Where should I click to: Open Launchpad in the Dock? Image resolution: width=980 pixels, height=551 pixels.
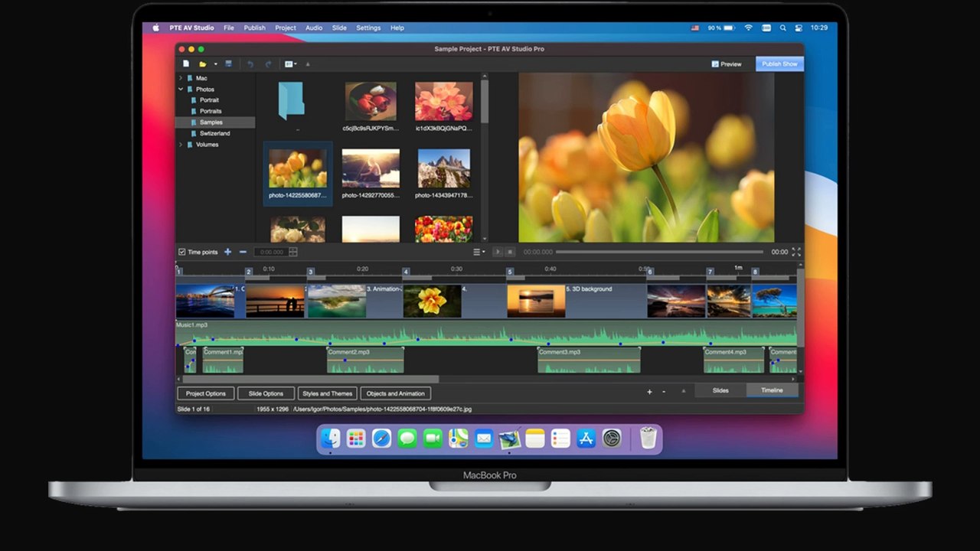[356, 439]
